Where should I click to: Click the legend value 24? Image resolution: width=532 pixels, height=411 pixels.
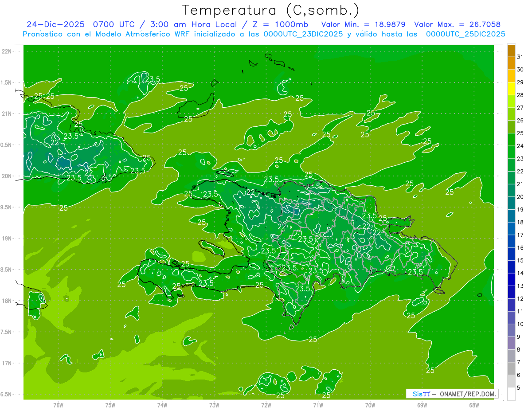[520, 146]
